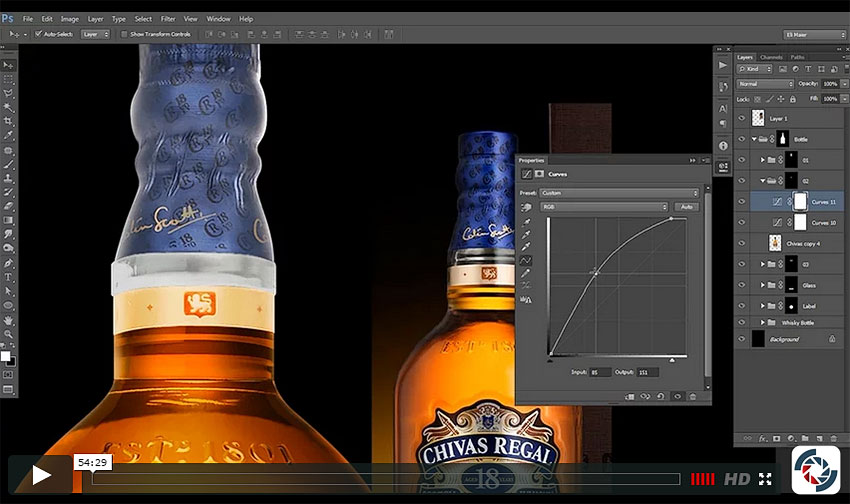Select the Crop tool
This screenshot has width=850, height=504.
coord(8,121)
